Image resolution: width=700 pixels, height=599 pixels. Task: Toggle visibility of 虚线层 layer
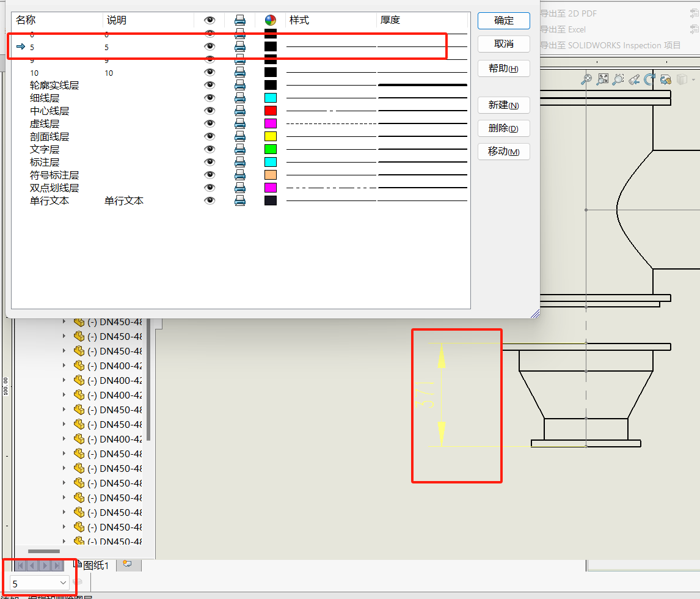pyautogui.click(x=210, y=123)
